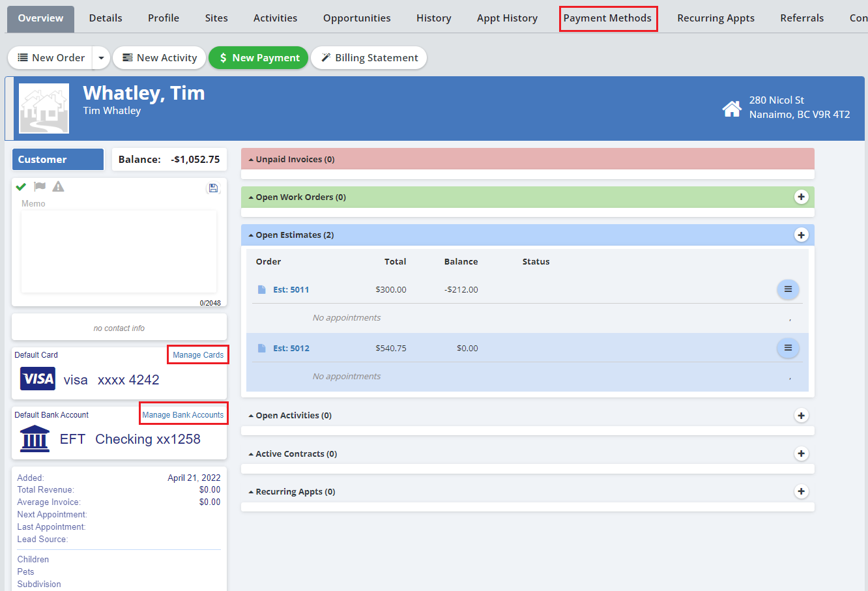Add open estimate using plus icon
The height and width of the screenshot is (591, 868).
[801, 235]
